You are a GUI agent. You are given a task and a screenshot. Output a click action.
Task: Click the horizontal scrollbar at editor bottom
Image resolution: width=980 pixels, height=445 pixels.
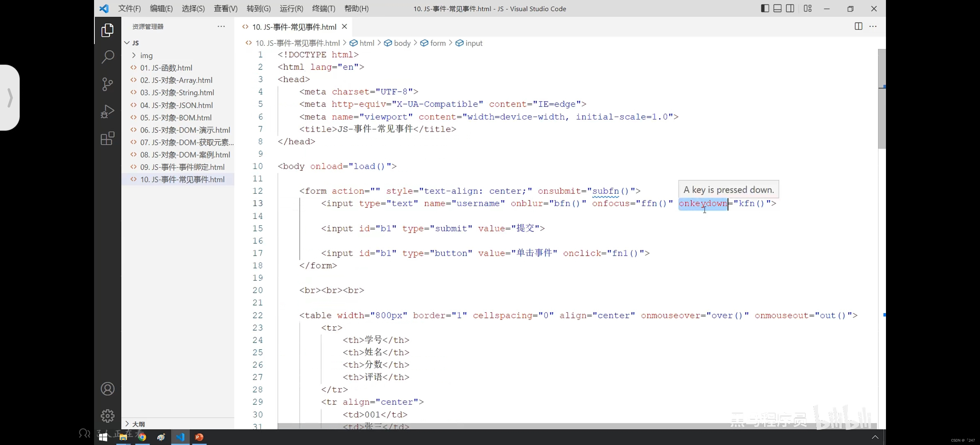click(x=577, y=426)
